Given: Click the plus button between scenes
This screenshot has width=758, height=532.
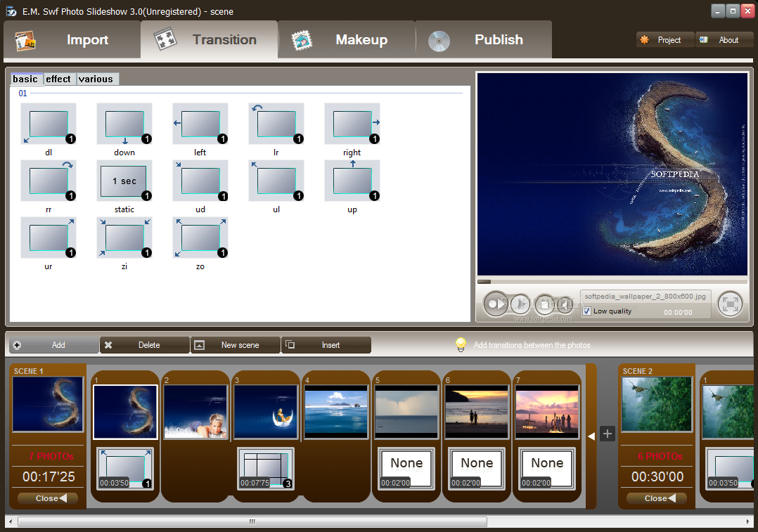Looking at the screenshot, I should pyautogui.click(x=608, y=434).
